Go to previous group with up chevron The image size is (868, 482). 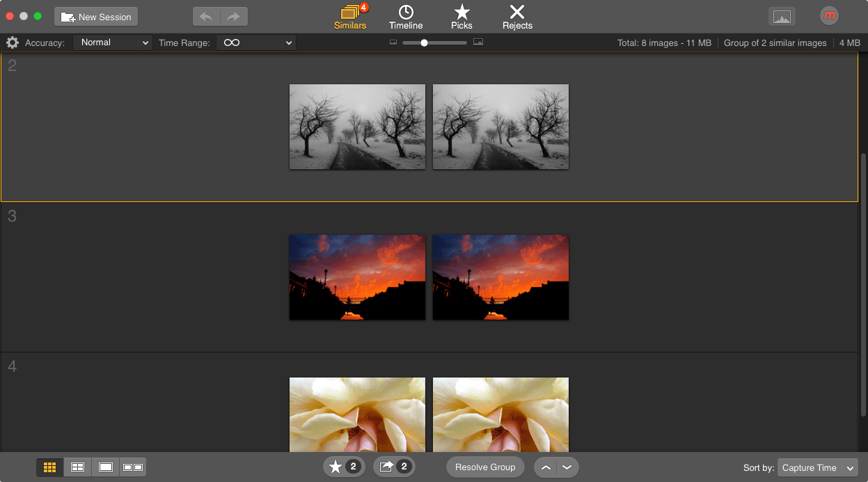coord(546,467)
